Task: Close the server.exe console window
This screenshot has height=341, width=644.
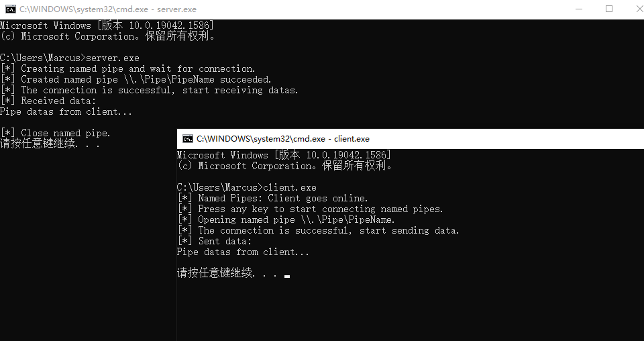Action: coord(639,9)
